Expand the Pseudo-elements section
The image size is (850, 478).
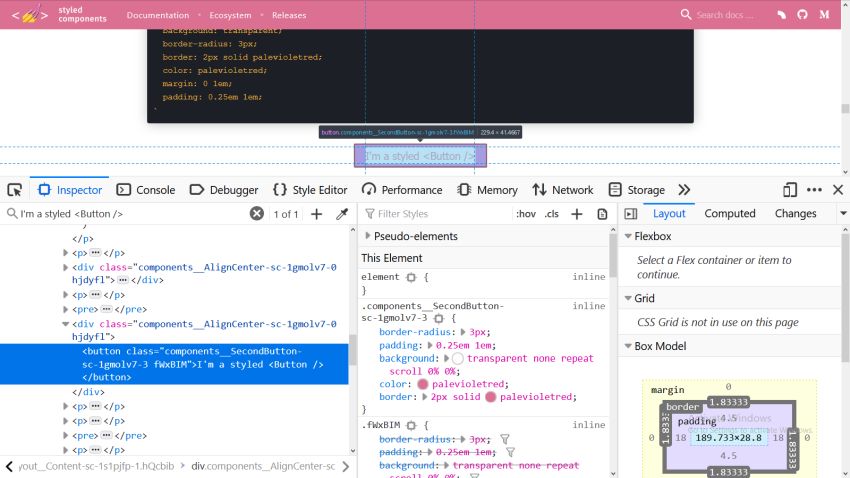(368, 236)
